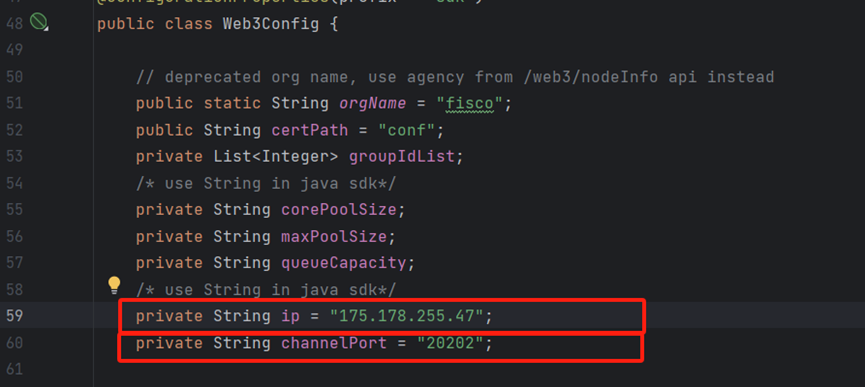Click the yellow lightbulb intention icon
Screen dimensions: 865x387
[114, 284]
